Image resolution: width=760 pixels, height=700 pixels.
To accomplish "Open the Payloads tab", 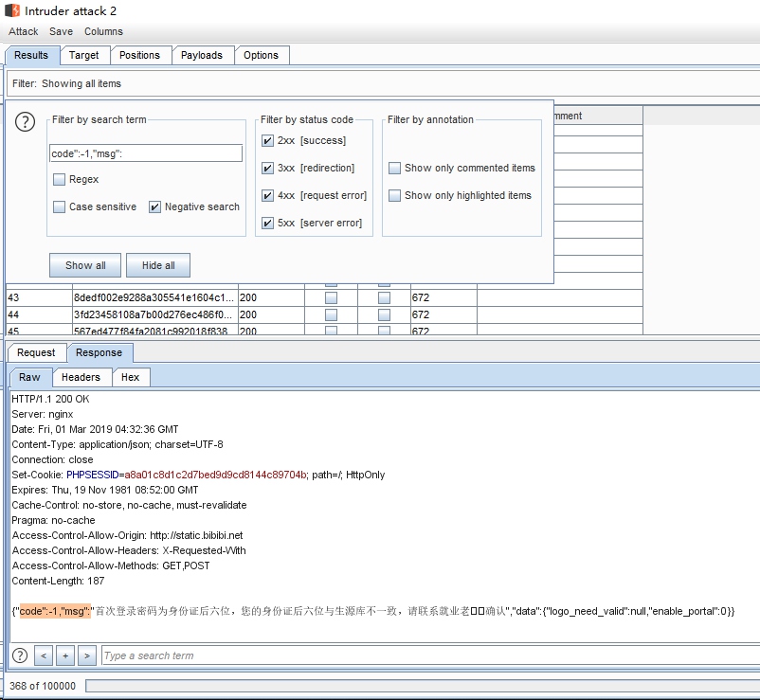I will point(202,55).
